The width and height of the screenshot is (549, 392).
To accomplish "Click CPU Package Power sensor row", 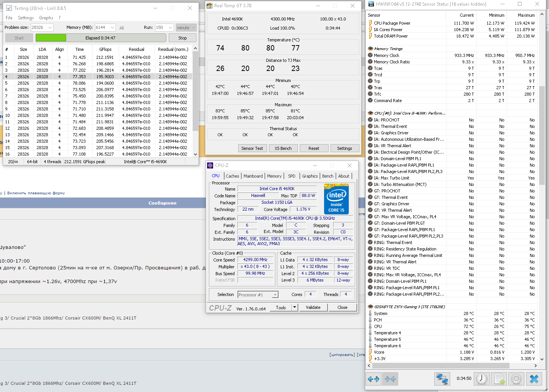I will point(392,23).
